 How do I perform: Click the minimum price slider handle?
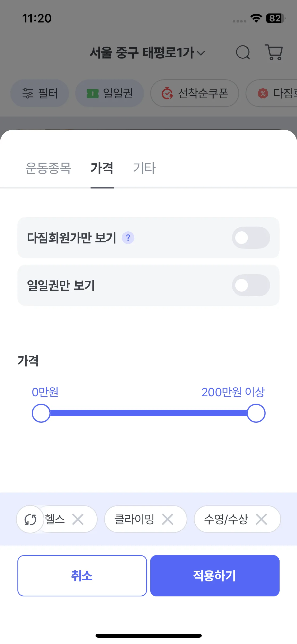[x=41, y=413]
